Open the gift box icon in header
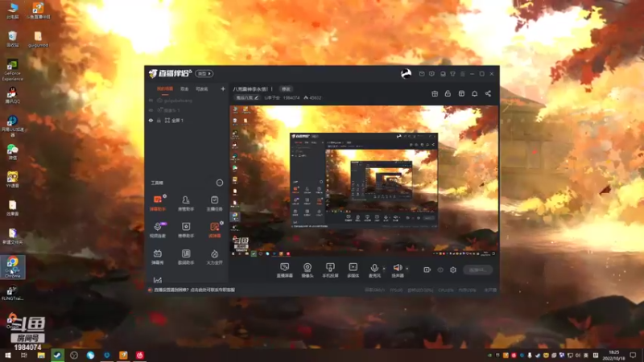Screen dimensions: 644x362 (435, 93)
